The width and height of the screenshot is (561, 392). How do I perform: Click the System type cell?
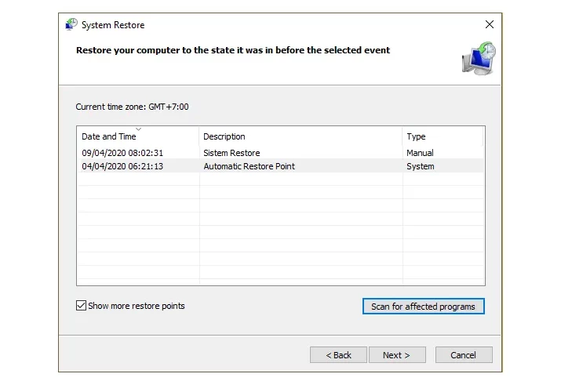[x=421, y=166]
